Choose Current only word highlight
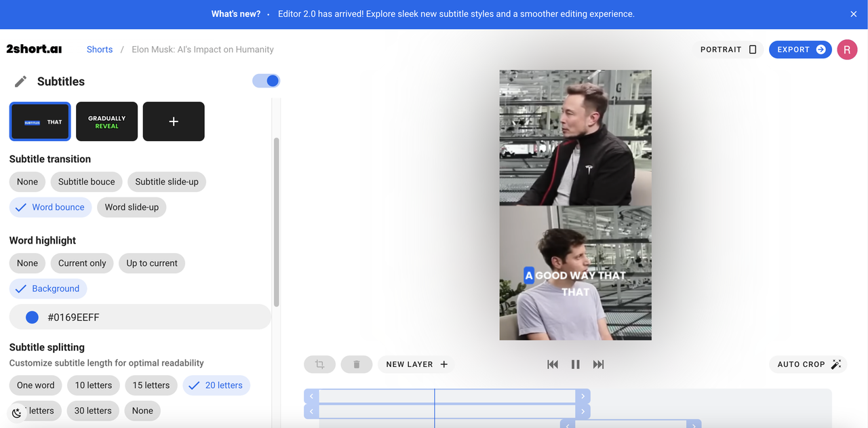The image size is (868, 428). pos(82,263)
